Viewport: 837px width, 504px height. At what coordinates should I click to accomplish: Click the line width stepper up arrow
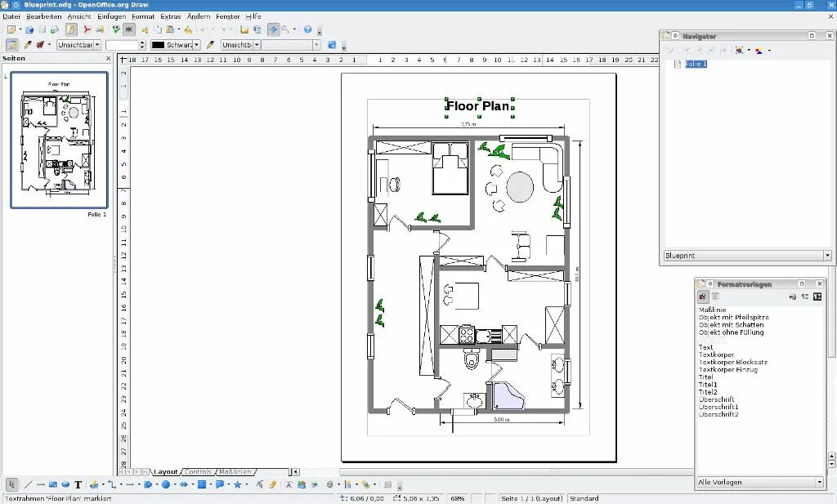142,42
